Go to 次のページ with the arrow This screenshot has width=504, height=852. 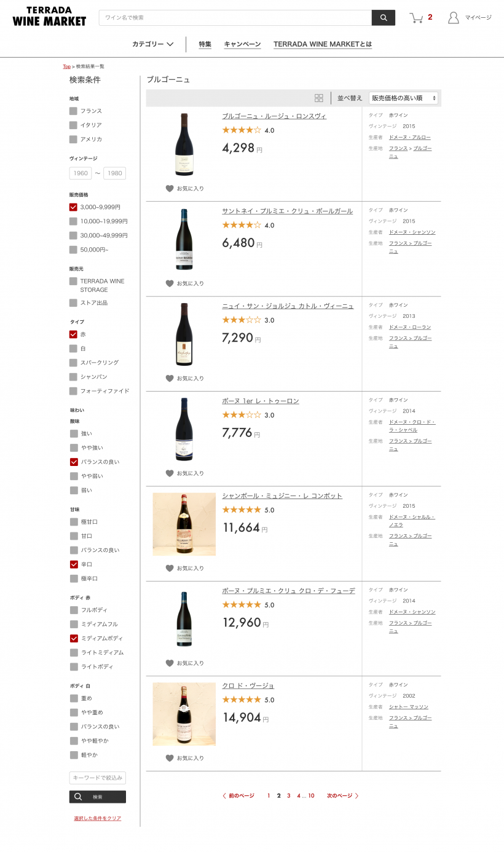343,795
